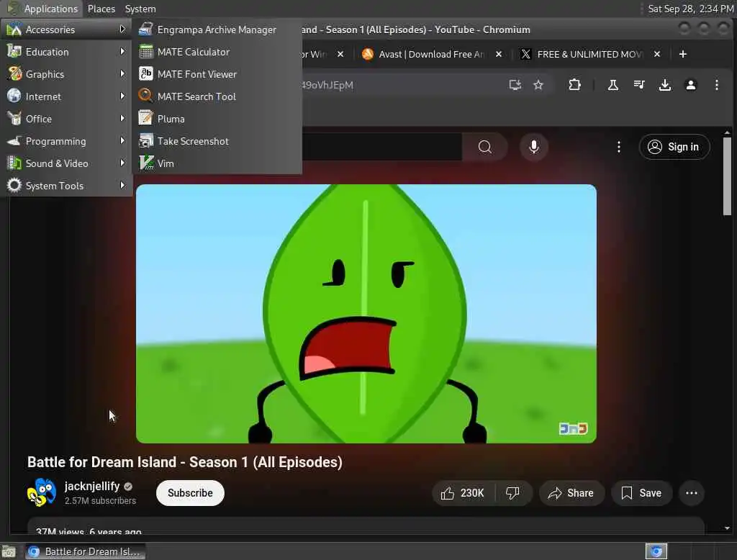737x560 pixels.
Task: Open YouTube settings three-dot menu
Action: [x=618, y=147]
